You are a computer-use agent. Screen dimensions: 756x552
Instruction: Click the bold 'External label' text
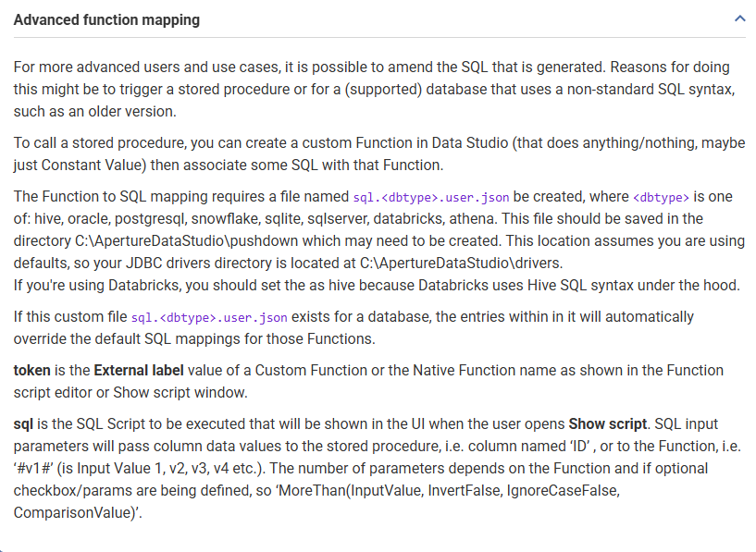coord(139,371)
